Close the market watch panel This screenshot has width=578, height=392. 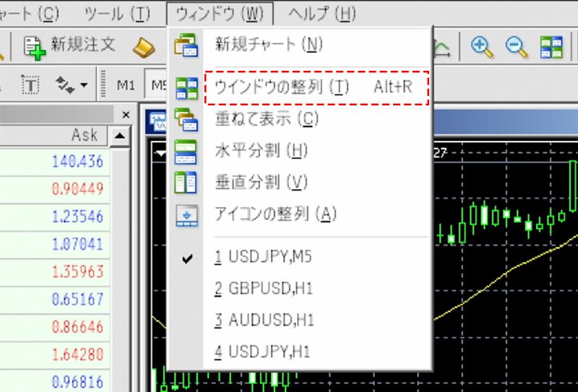(126, 114)
